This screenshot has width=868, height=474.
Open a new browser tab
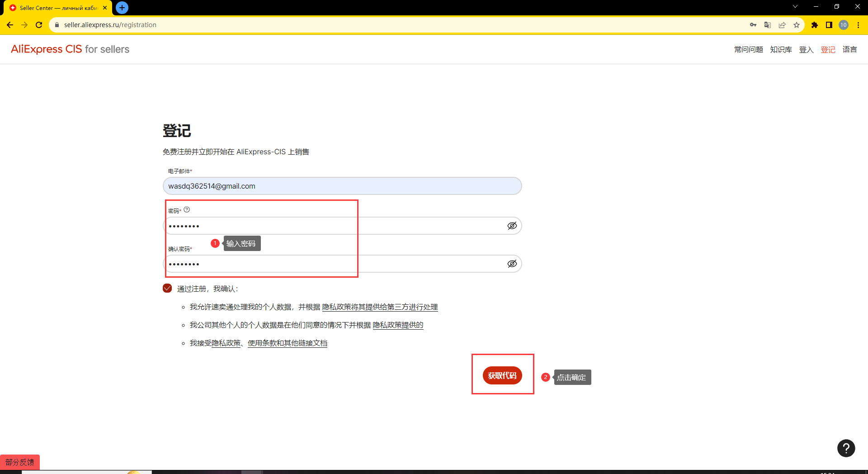click(122, 8)
